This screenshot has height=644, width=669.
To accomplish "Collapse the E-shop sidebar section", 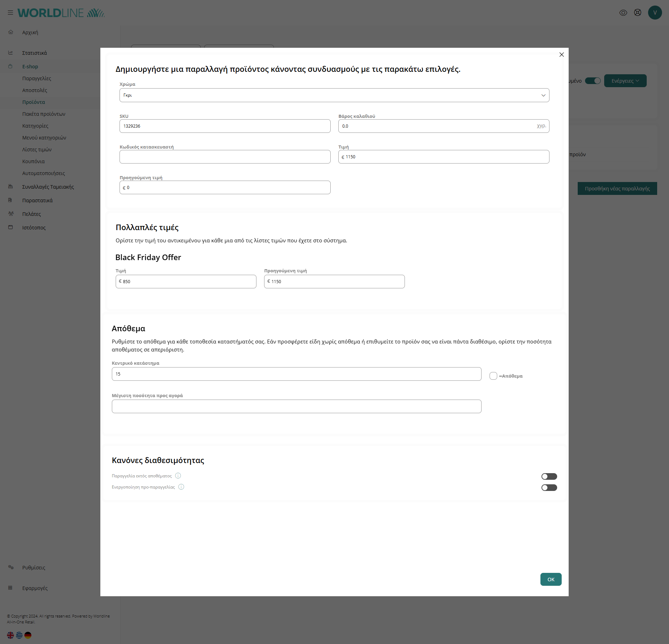I will point(30,66).
